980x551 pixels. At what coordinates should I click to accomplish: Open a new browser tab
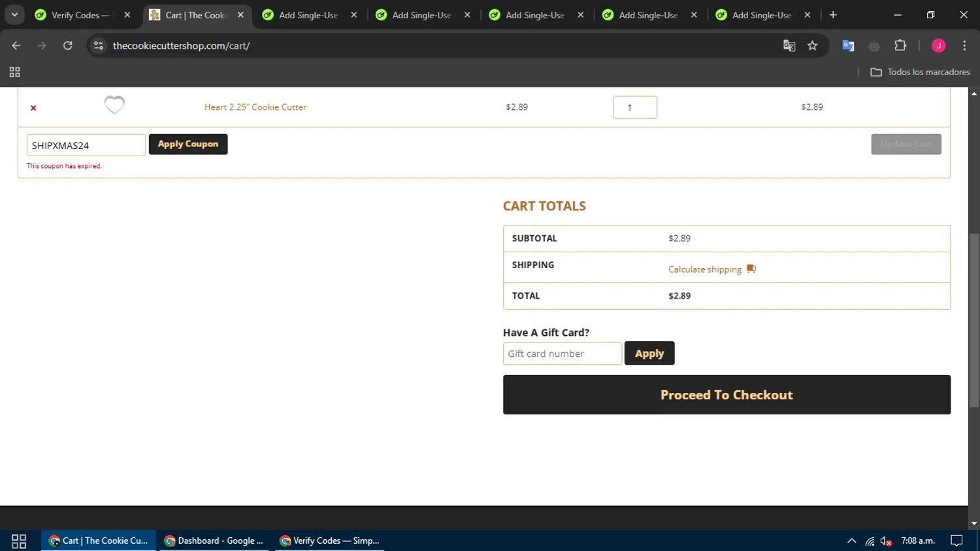[x=833, y=15]
